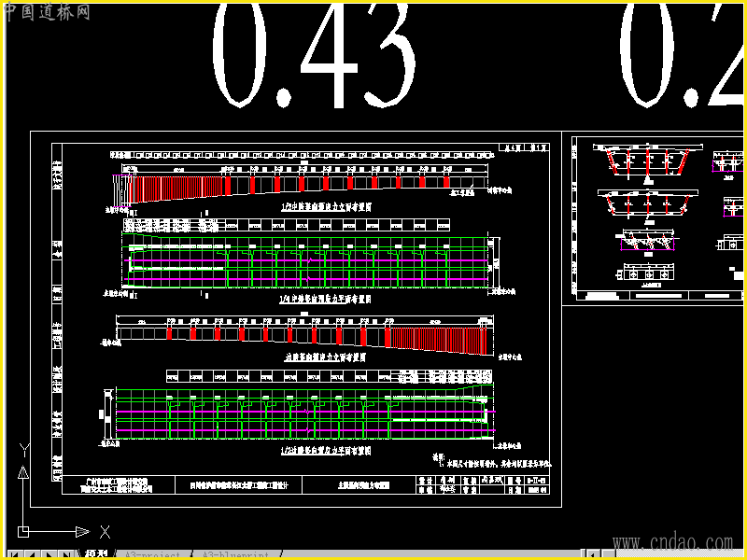Click the horizontal scrollbar left arrow
Image resolution: width=747 pixels, height=560 pixels.
pos(592,555)
